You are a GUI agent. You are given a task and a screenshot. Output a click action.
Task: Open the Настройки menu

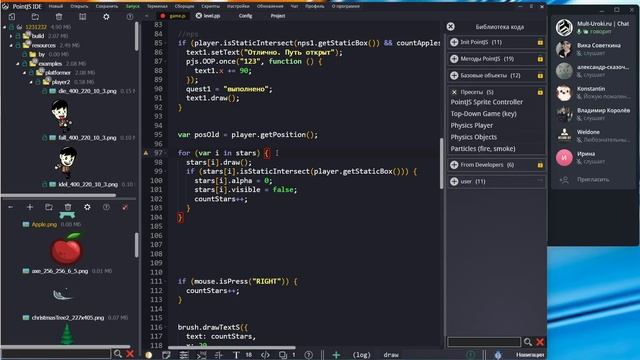click(x=238, y=6)
